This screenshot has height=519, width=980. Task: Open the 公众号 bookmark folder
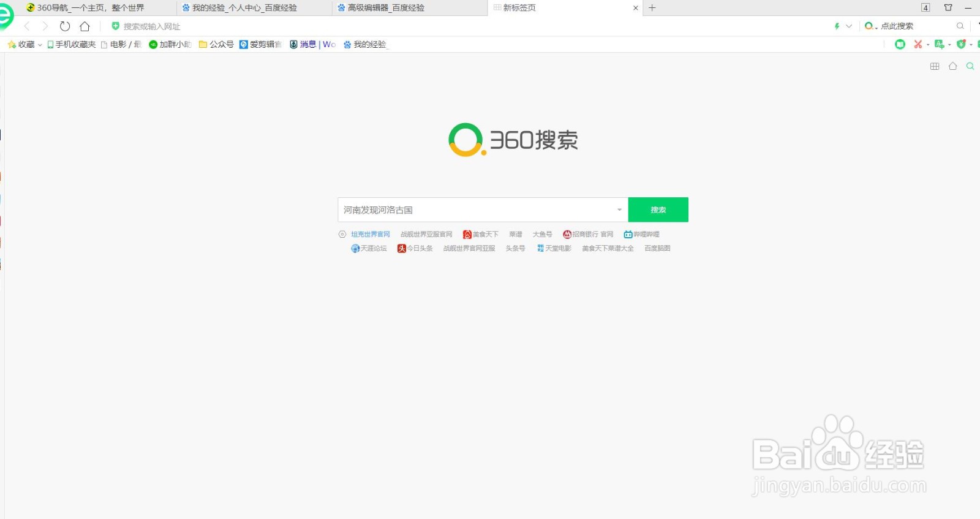216,44
